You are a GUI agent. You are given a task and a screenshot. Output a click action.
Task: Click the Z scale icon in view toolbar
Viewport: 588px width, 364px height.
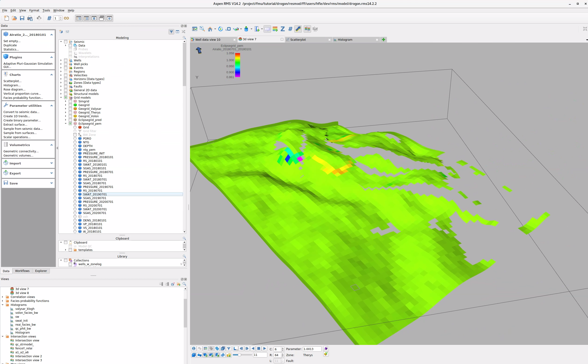coord(283,29)
